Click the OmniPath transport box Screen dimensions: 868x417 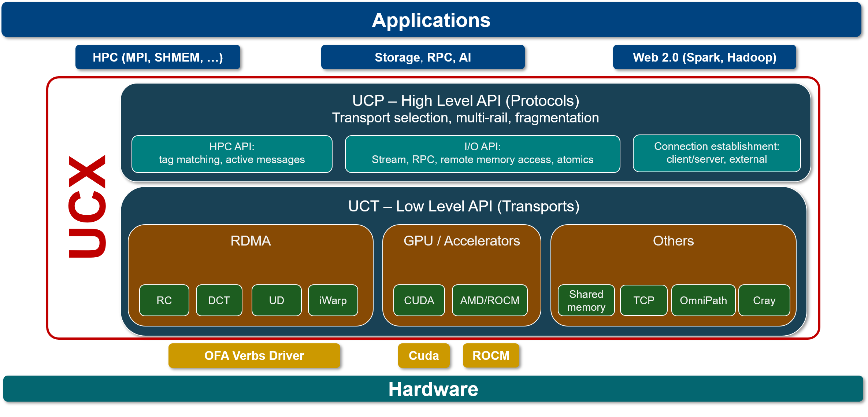pos(703,300)
